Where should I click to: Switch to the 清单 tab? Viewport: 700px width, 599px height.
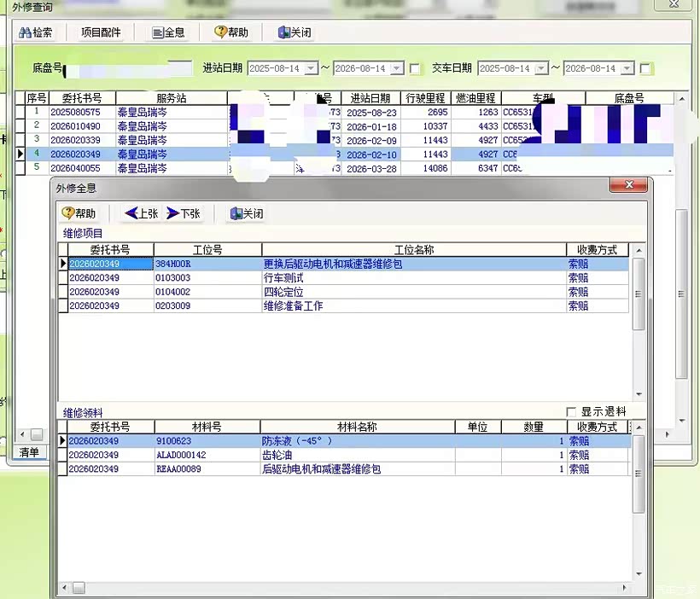pos(30,452)
